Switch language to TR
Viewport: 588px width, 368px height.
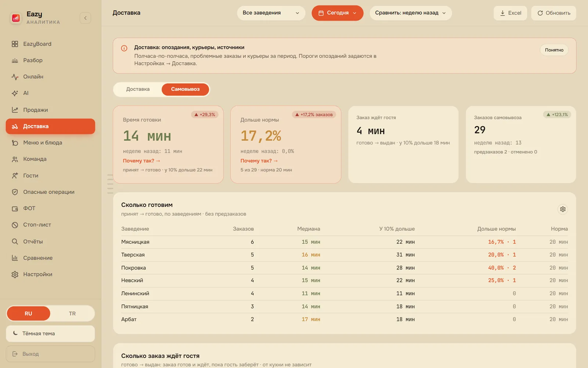[72, 314]
